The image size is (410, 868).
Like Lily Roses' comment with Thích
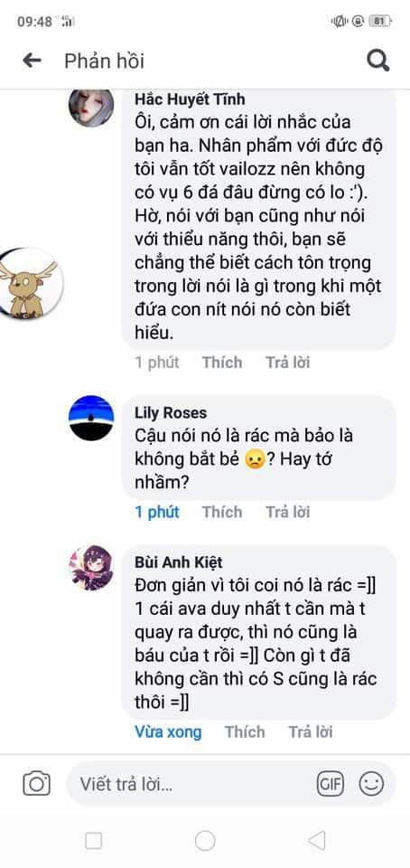pos(222,512)
